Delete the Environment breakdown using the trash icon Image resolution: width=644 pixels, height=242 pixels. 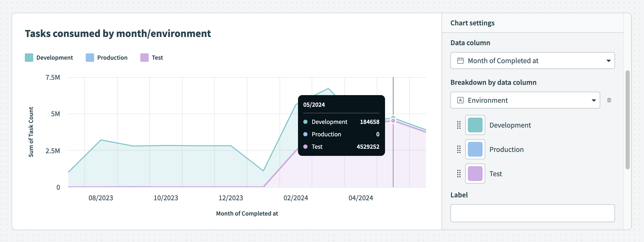609,100
